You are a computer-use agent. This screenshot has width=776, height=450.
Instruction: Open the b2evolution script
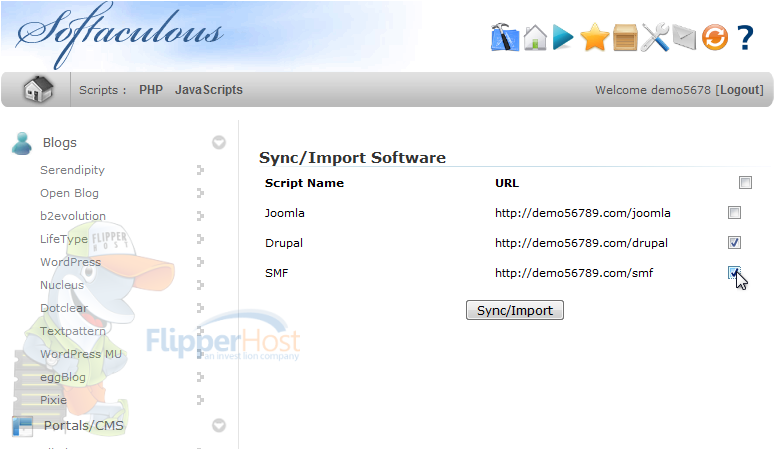73,216
